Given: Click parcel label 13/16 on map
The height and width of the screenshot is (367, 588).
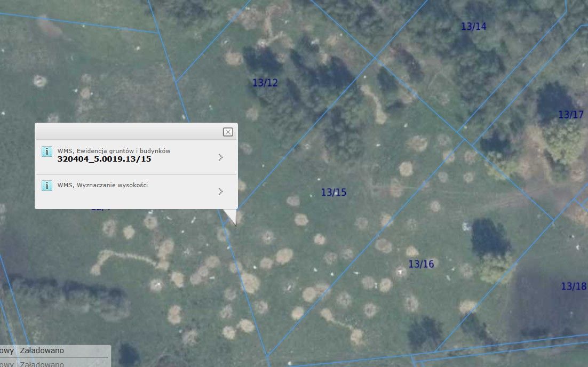Looking at the screenshot, I should (x=421, y=264).
